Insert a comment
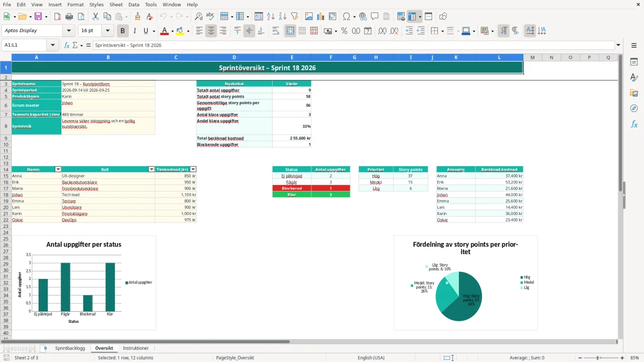The height and width of the screenshot is (362, 644). pyautogui.click(x=375, y=17)
